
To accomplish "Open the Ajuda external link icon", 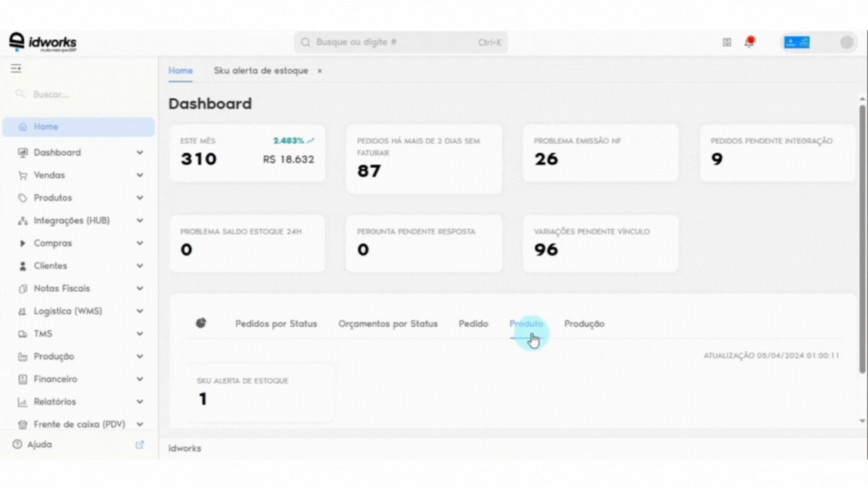I will (139, 444).
